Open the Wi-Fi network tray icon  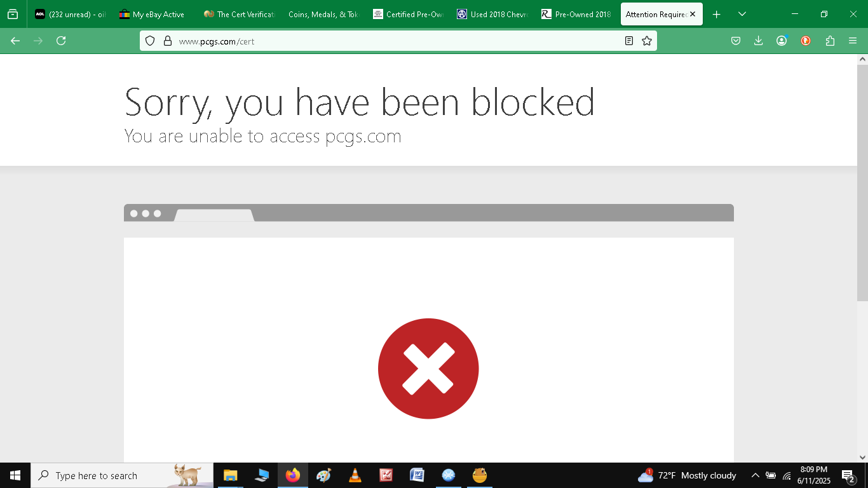(x=787, y=475)
